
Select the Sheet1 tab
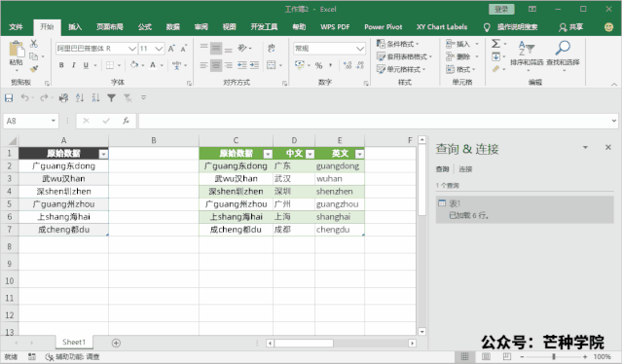74,342
